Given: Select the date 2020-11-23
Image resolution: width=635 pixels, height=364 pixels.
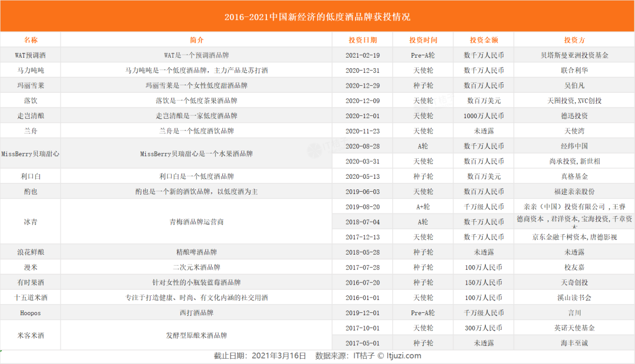Looking at the screenshot, I should tap(362, 131).
